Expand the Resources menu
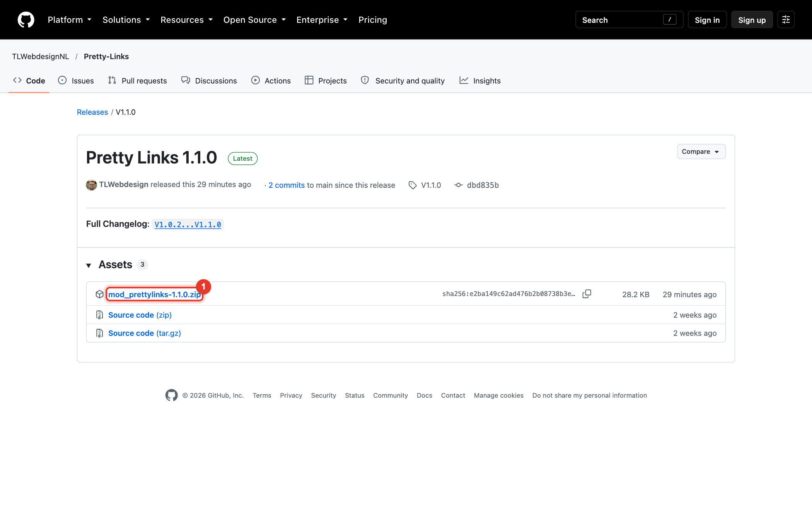Screen dimensions: 812x514 click(x=186, y=20)
